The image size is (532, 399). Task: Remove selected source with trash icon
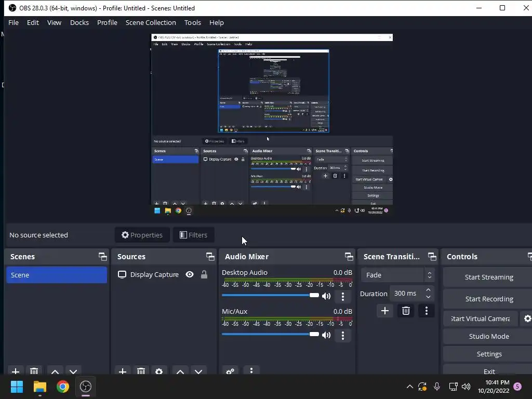click(141, 371)
